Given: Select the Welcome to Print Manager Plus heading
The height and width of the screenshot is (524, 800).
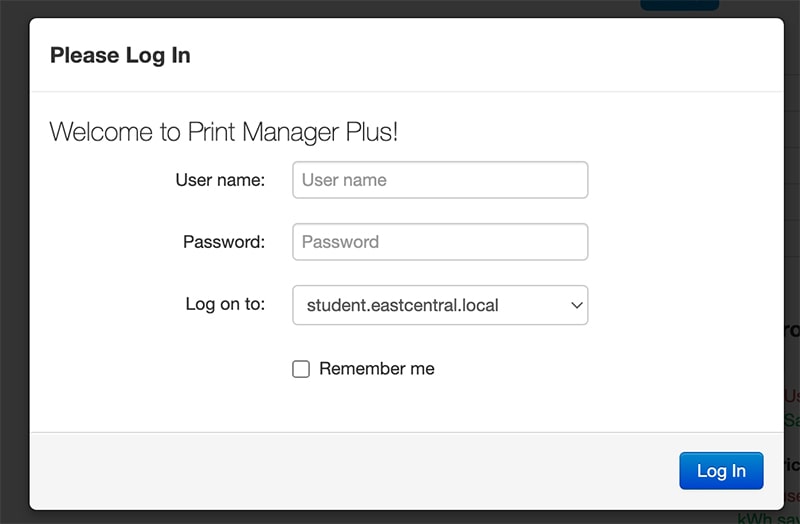Looking at the screenshot, I should tap(223, 132).
